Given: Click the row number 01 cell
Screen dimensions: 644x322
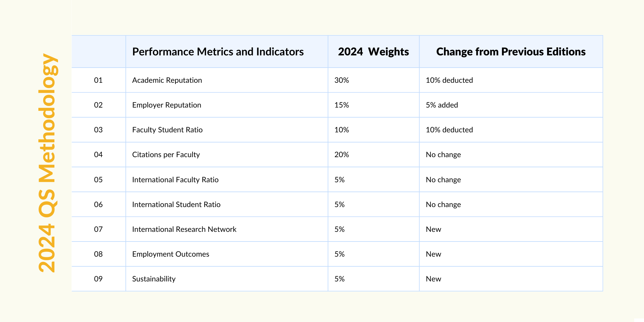Looking at the screenshot, I should point(98,80).
